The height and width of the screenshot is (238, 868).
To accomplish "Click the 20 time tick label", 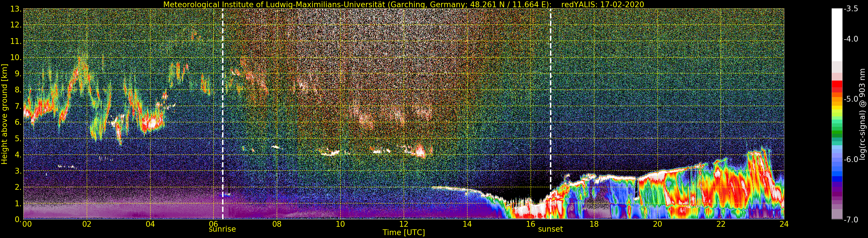I will click(657, 224).
